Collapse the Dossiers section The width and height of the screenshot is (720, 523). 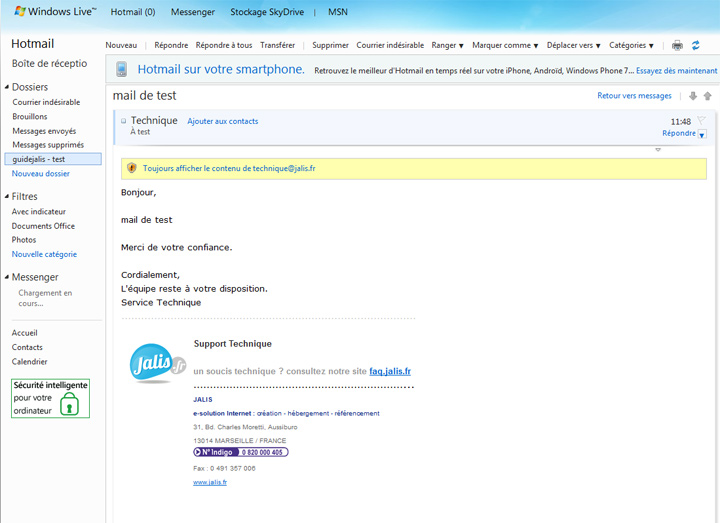pyautogui.click(x=6, y=87)
